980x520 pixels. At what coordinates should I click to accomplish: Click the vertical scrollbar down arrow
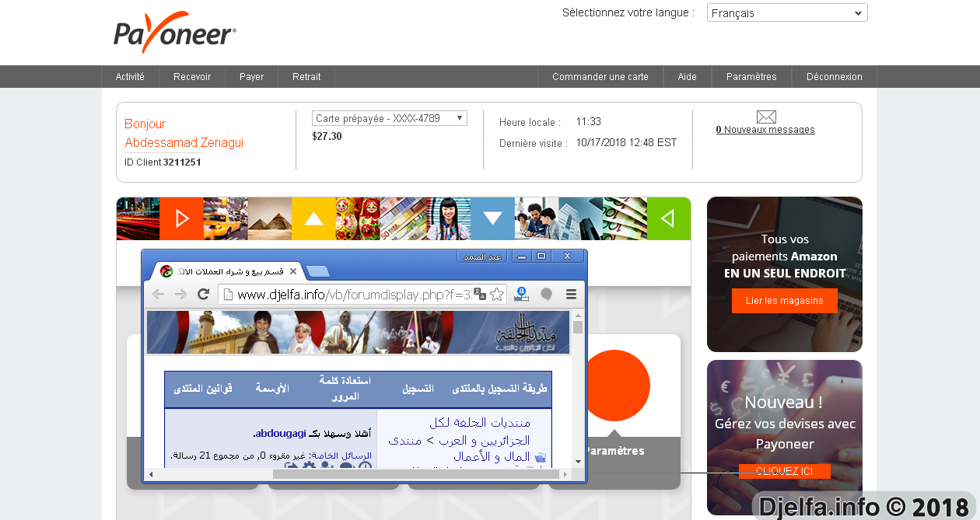[578, 462]
